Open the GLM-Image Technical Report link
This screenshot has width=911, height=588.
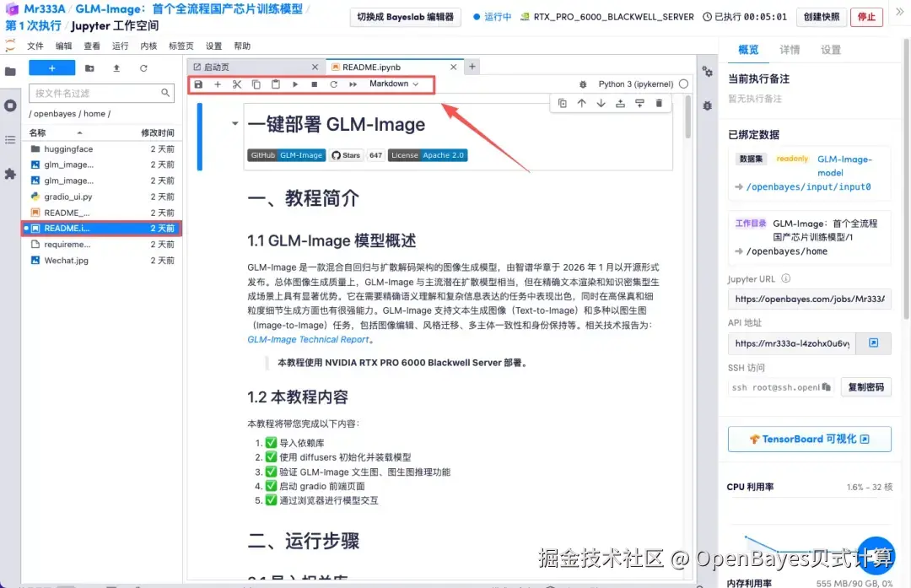click(308, 340)
